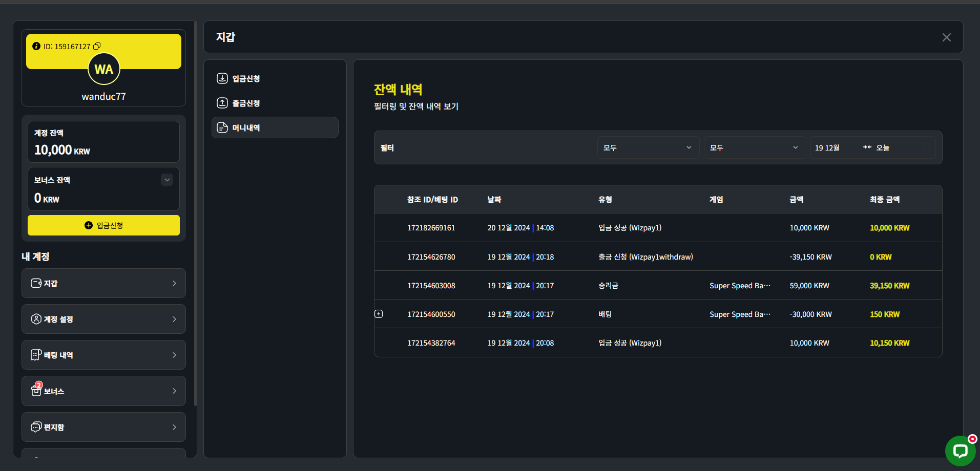
Task: Click the sidebar vertical scrollbar
Action: 195,213
